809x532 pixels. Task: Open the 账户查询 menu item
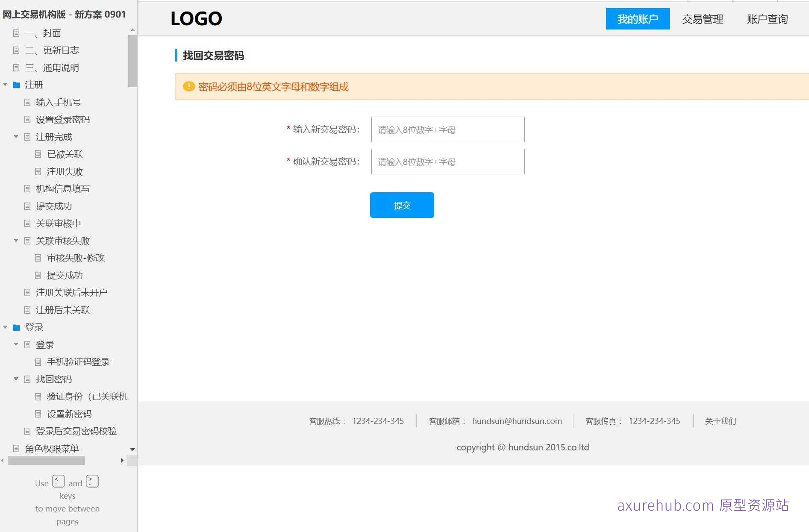pyautogui.click(x=767, y=18)
